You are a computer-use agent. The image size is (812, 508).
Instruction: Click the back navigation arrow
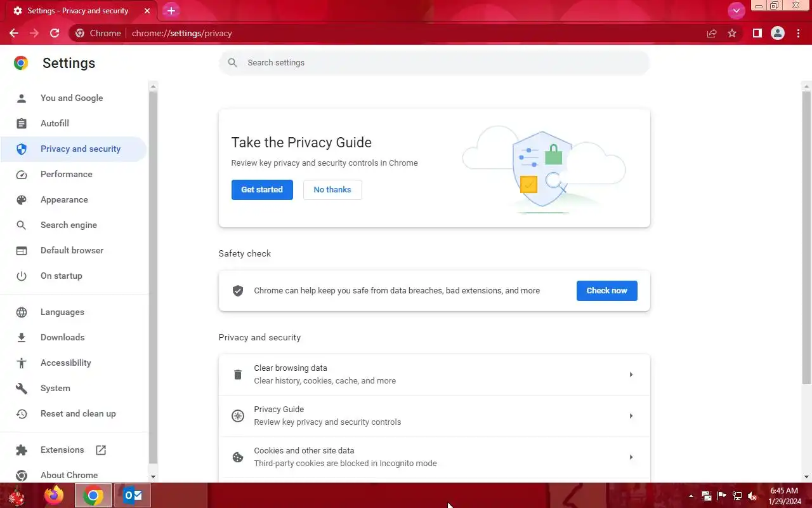pyautogui.click(x=14, y=33)
